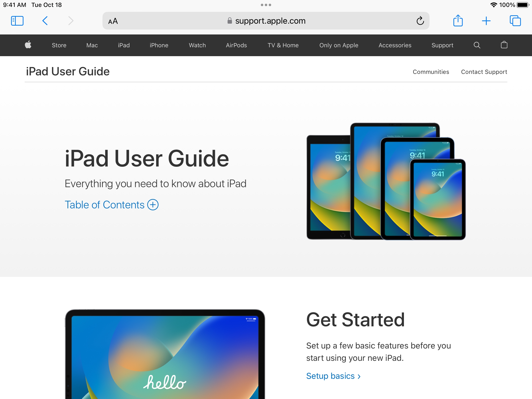Go forward to the next page
The height and width of the screenshot is (399, 532).
[71, 21]
